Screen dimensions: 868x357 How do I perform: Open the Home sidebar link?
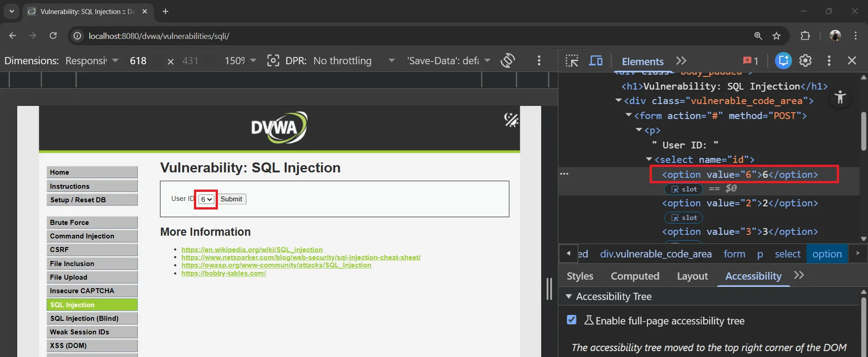pyautogui.click(x=92, y=172)
